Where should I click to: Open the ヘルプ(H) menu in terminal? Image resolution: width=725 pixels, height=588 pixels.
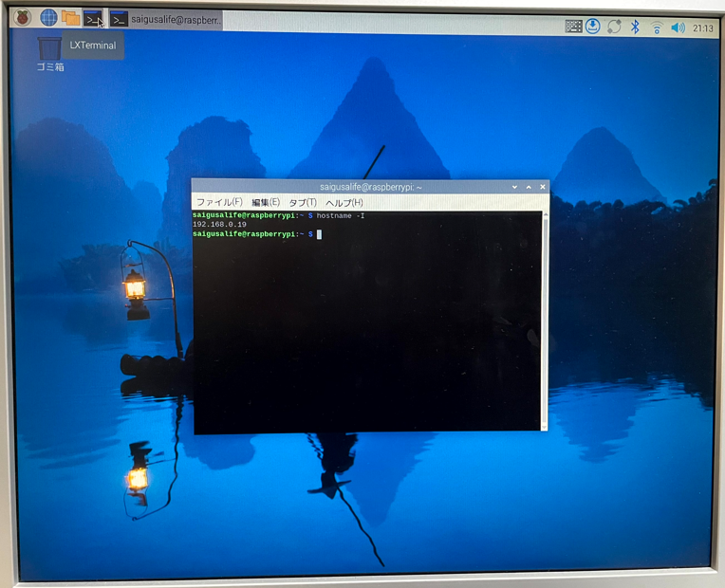click(344, 203)
